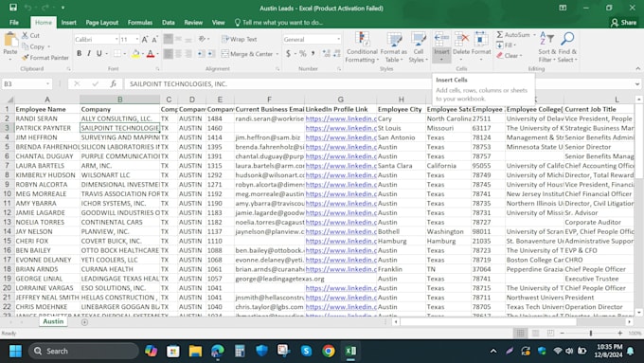Increase font size with large A icon

[x=145, y=40]
